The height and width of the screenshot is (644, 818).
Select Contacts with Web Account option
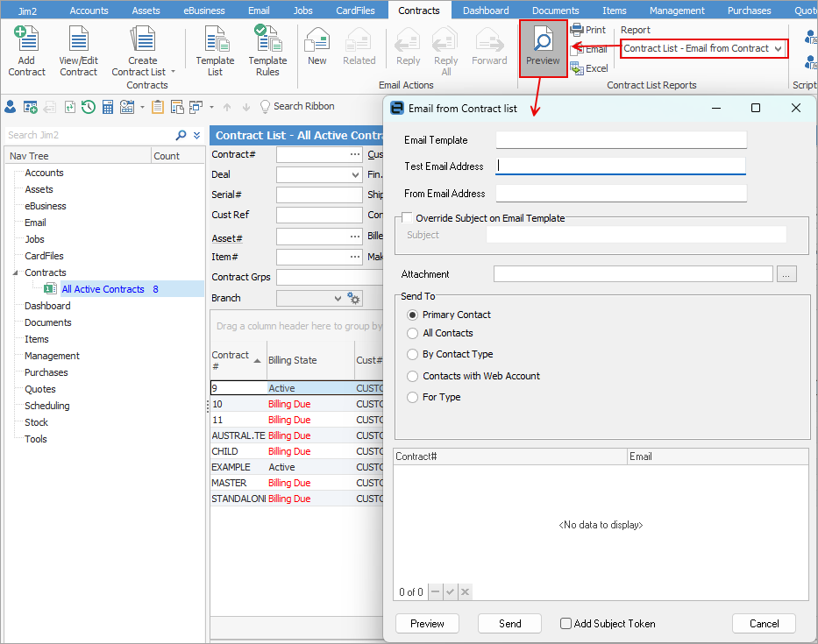[413, 376]
